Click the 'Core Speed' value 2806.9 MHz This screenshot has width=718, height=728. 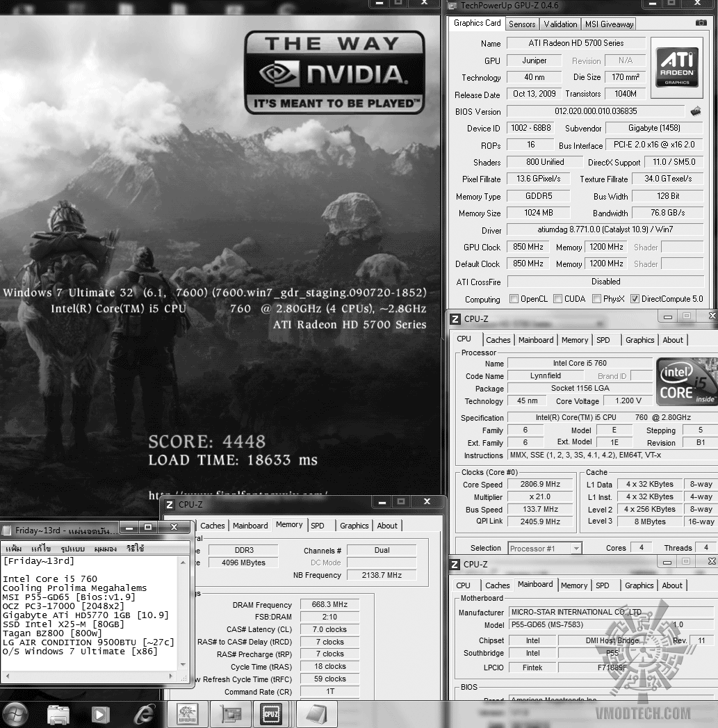[x=540, y=484]
